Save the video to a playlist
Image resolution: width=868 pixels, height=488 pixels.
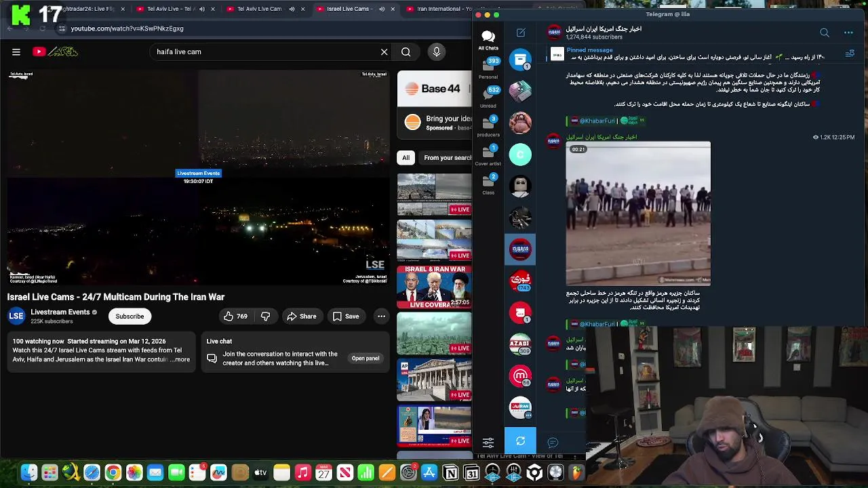click(346, 316)
